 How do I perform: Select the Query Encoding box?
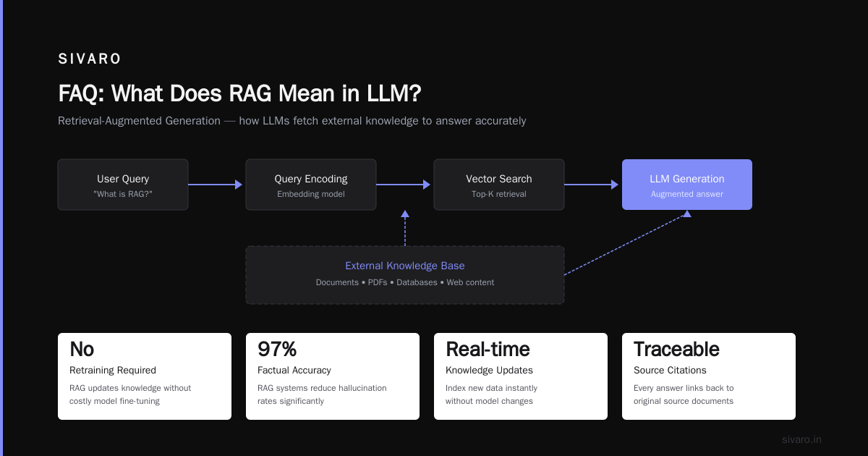311,185
